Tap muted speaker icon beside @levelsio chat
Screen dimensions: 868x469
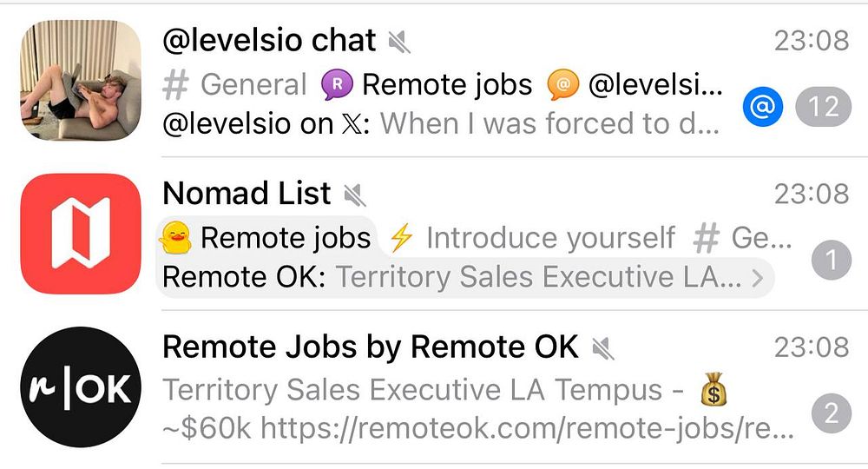(x=398, y=41)
